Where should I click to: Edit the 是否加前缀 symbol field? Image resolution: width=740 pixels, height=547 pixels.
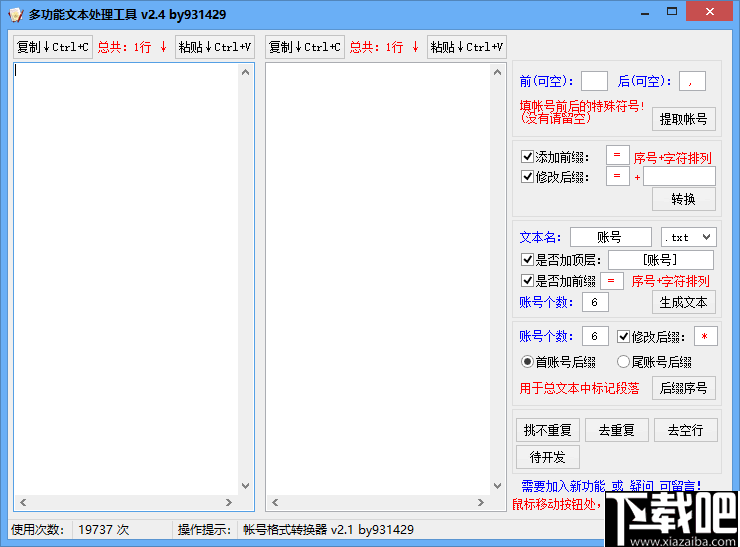pos(612,281)
